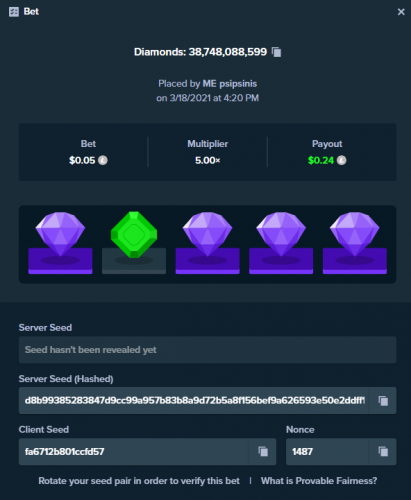The image size is (411, 500).
Task: Click the Client Seed label
Action: (44, 429)
